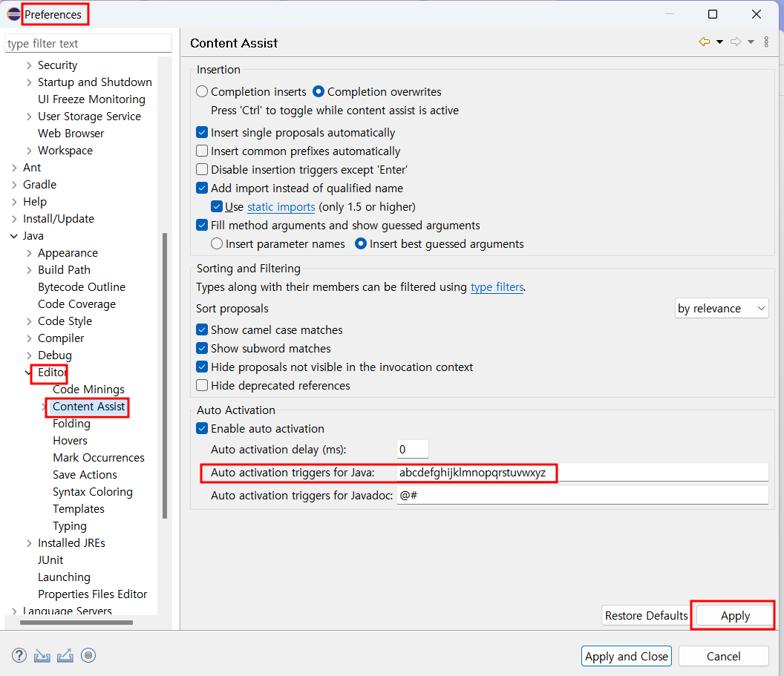784x676 pixels.
Task: Toggle Insert single proposals automatically
Action: point(202,132)
